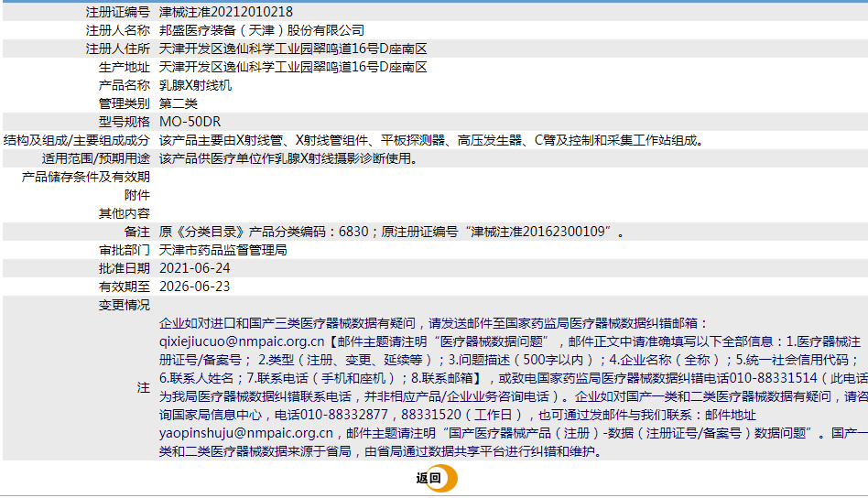Click the 有效期至 label
868x498 pixels.
[x=124, y=287]
